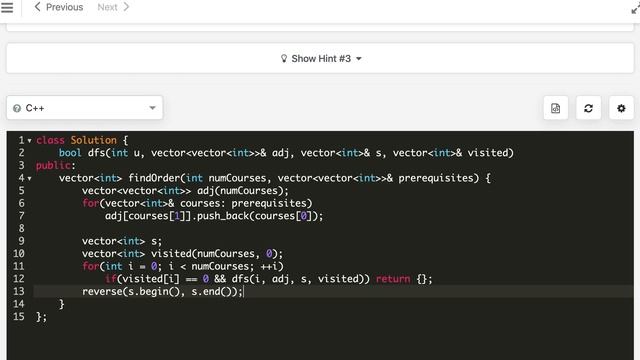Click 'reverse(s.begin(), s.end());' on line 13
640x360 pixels.
pos(162,291)
